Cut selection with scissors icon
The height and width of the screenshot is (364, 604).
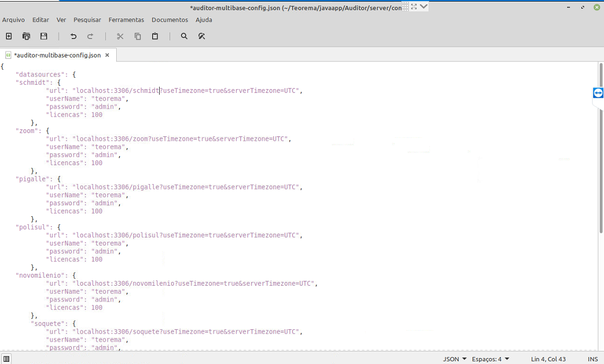[120, 36]
